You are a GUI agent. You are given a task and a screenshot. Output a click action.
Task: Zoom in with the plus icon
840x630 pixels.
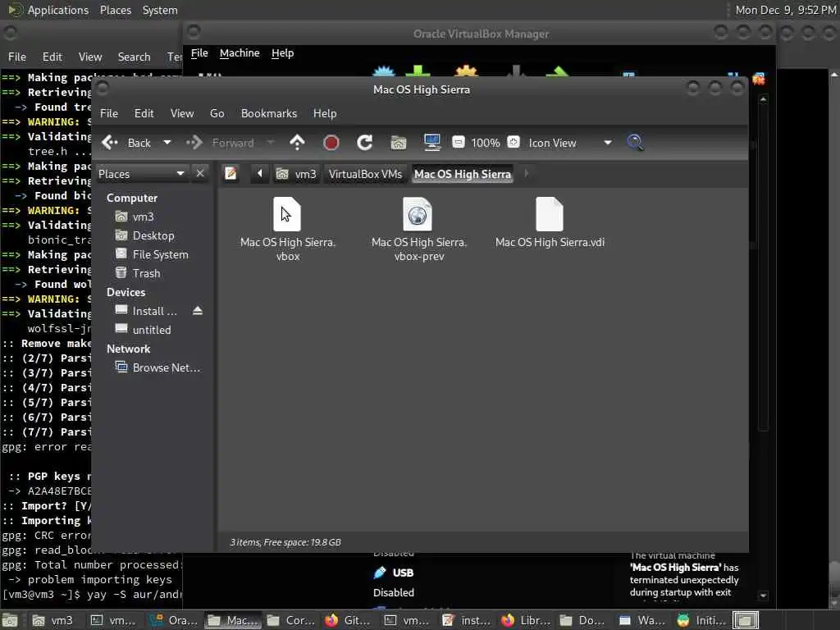(514, 142)
